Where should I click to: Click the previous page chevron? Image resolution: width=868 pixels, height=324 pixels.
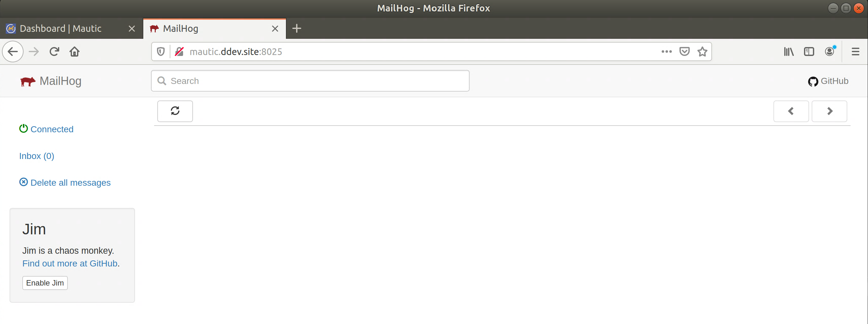pyautogui.click(x=791, y=111)
